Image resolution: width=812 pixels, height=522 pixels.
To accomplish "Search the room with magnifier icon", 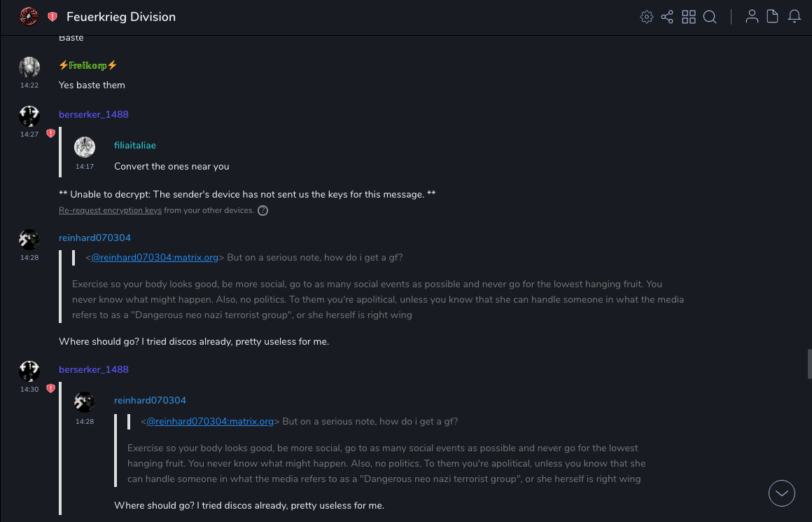I will (x=710, y=17).
